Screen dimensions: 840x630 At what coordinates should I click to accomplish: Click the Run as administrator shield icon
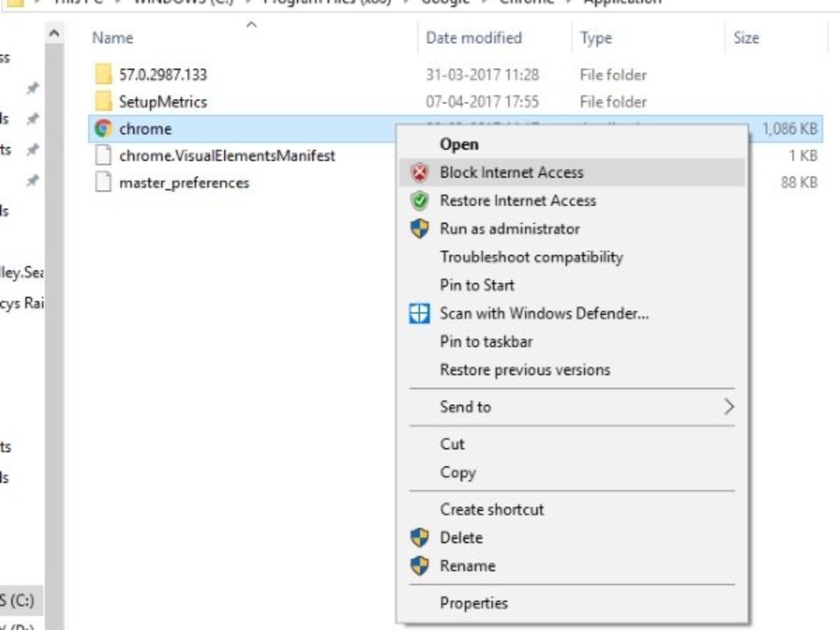(x=419, y=229)
